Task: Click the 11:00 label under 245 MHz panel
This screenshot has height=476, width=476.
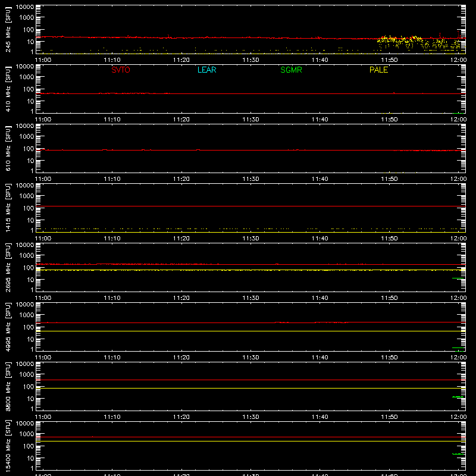Action: pyautogui.click(x=43, y=60)
